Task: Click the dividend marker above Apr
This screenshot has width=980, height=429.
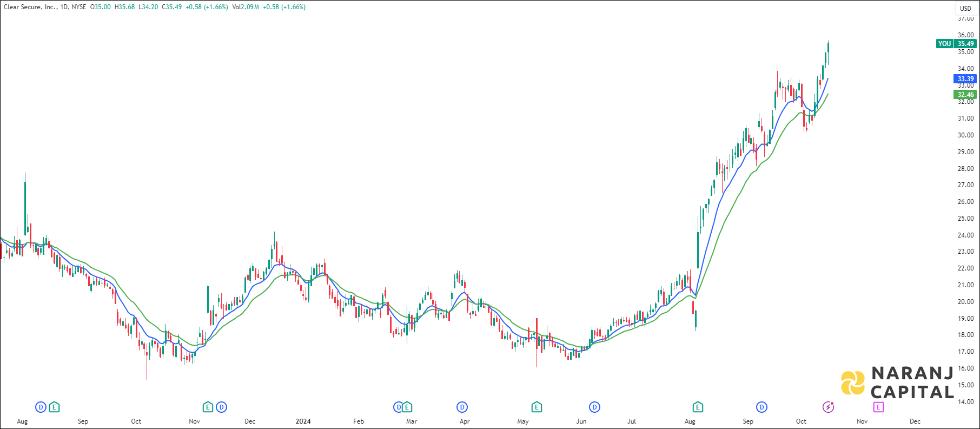Action: pos(462,407)
